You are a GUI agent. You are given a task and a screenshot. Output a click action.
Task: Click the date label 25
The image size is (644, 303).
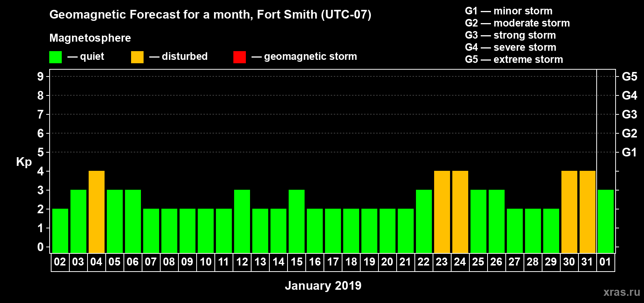point(478,262)
